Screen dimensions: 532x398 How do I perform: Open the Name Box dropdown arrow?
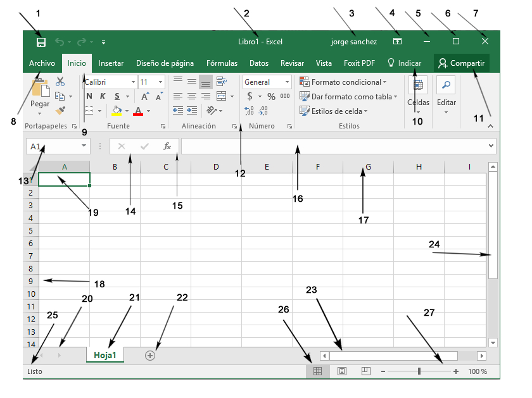(x=82, y=146)
